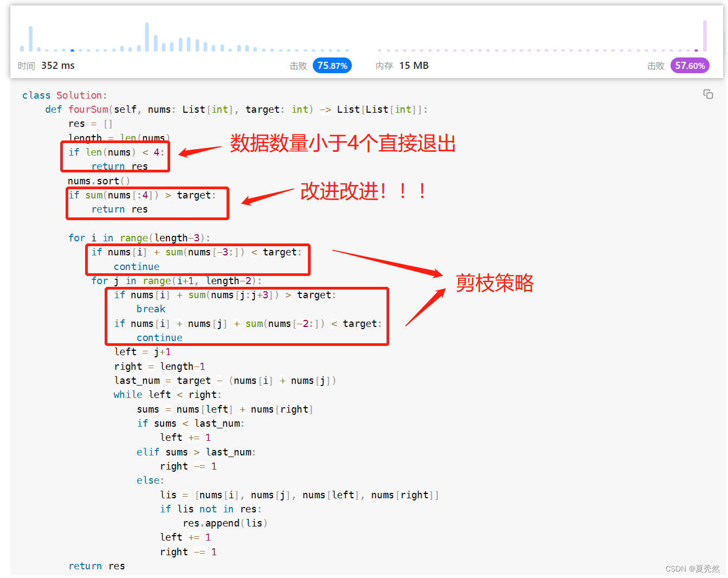Click the 75.87% runtime beats badge
Image resolution: width=728 pixels, height=578 pixels.
tap(332, 66)
